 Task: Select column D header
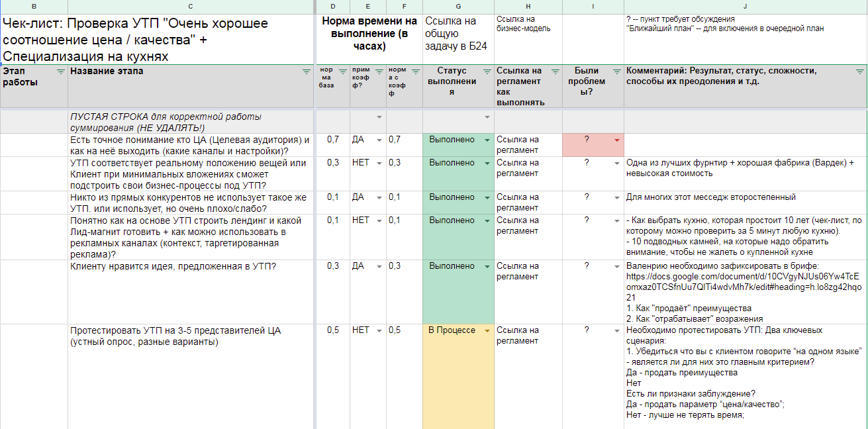[333, 7]
